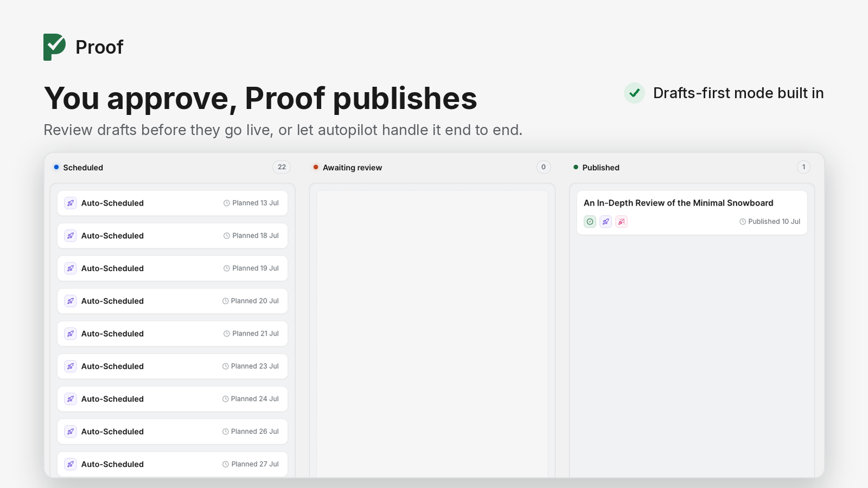
Task: Click the rocket icon on Planned 24 Jul card
Action: (x=71, y=399)
